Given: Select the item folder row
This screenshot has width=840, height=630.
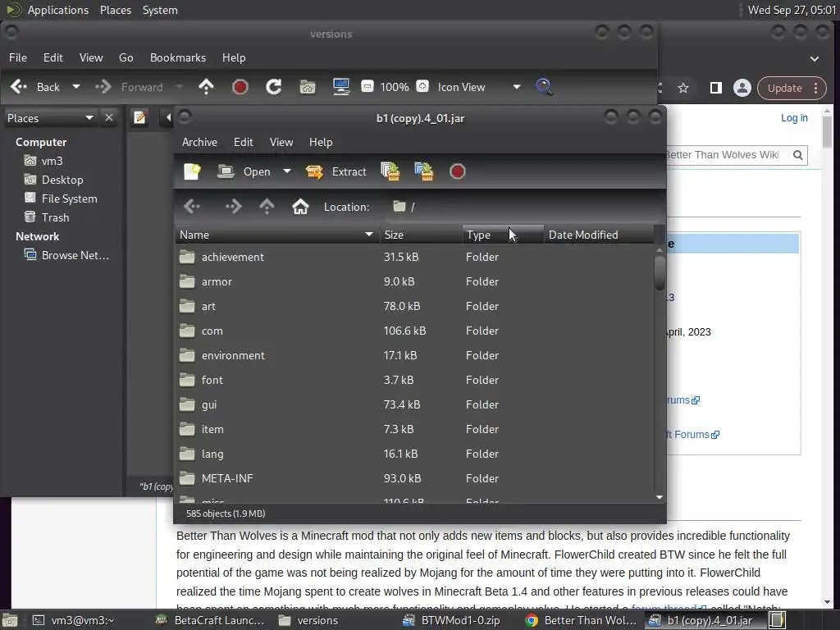Looking at the screenshot, I should [x=414, y=430].
